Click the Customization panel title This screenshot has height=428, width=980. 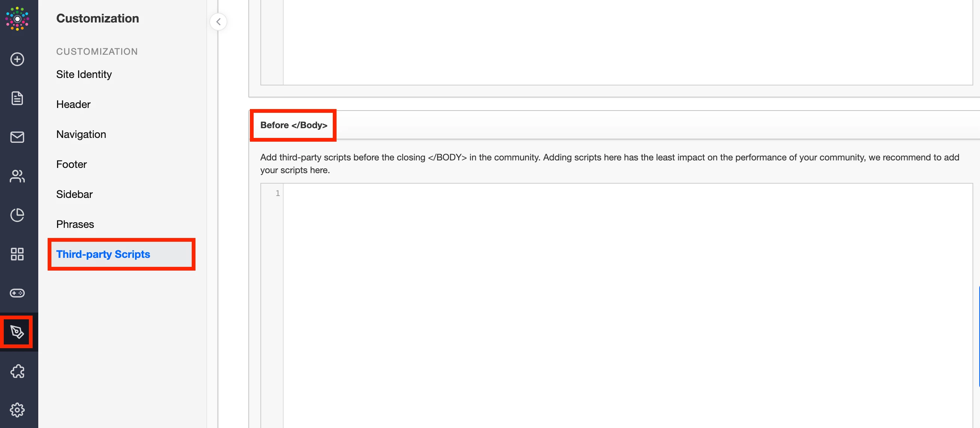98,18
